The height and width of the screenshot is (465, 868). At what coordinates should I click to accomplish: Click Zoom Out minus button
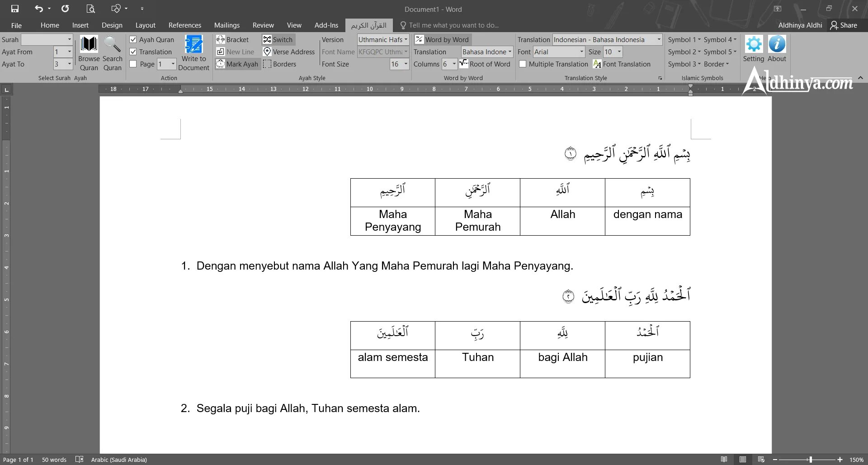pos(775,460)
